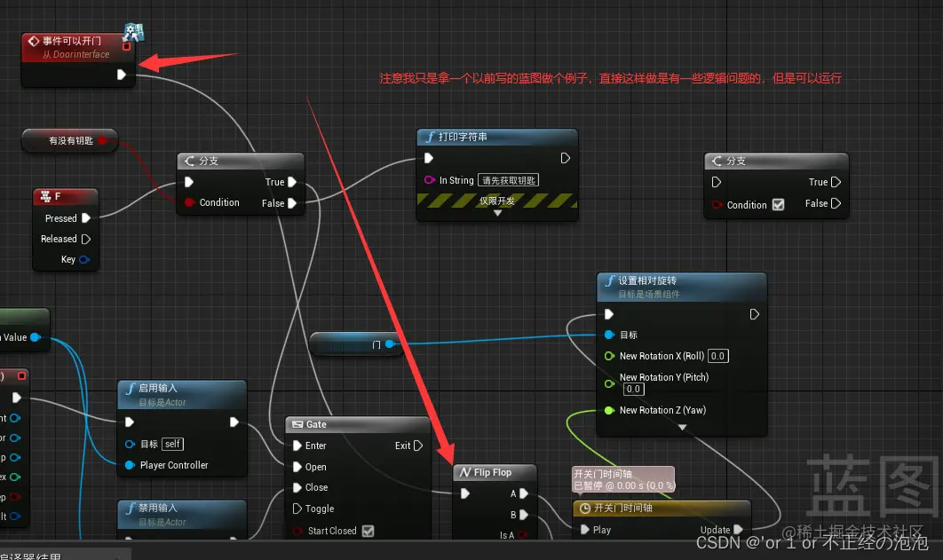Click 设置相对旋转 node exec input pin
This screenshot has height=560, width=943.
click(608, 314)
